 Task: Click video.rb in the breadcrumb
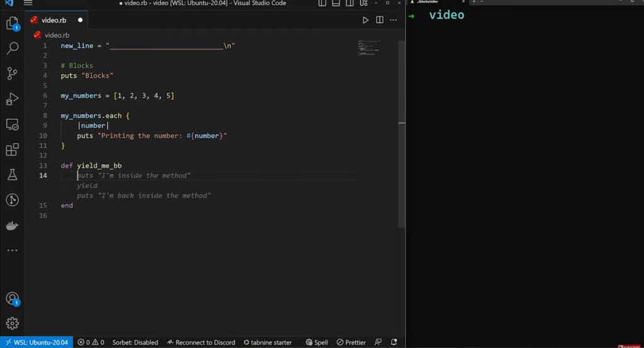tap(57, 35)
